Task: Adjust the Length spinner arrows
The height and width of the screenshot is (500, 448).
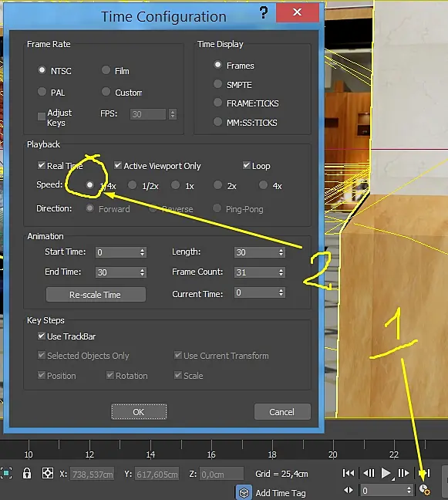Action: [281, 252]
